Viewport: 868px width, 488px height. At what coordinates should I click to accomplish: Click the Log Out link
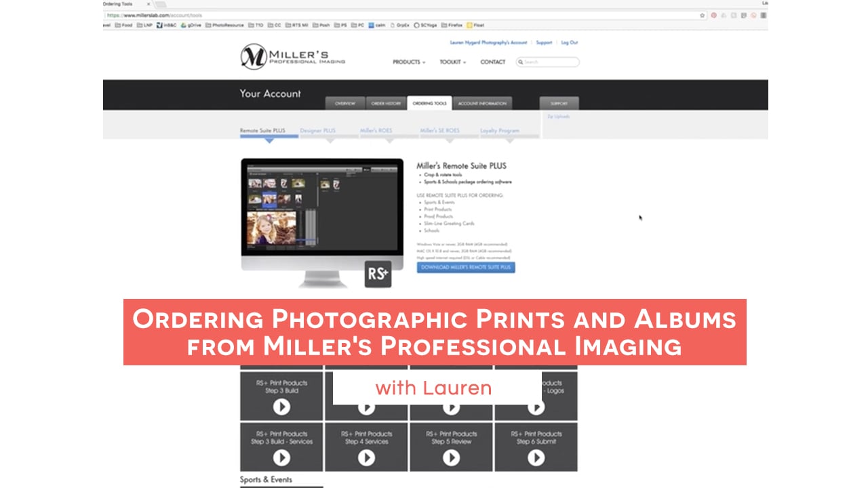569,42
